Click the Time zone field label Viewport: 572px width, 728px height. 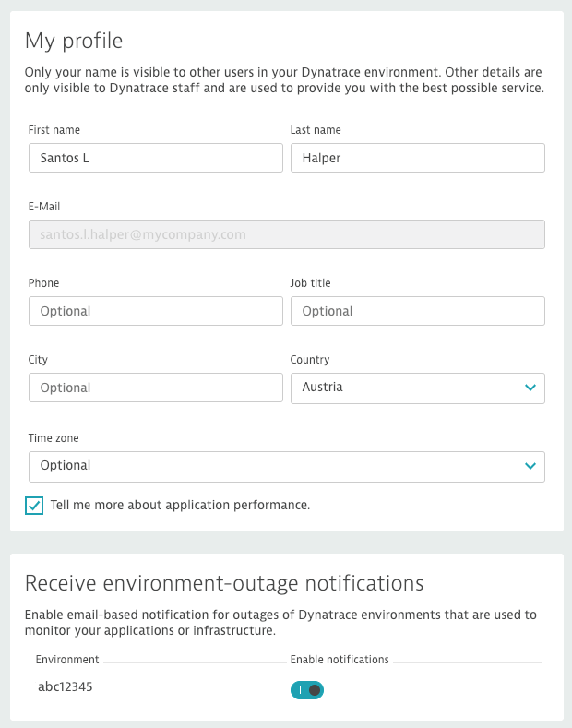(x=54, y=438)
